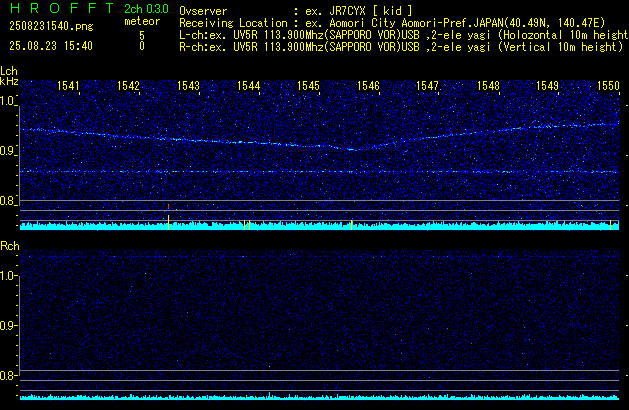This screenshot has height=410, width=629.
Task: Click the 2ch 0.3.0 version label
Action: coord(146,9)
